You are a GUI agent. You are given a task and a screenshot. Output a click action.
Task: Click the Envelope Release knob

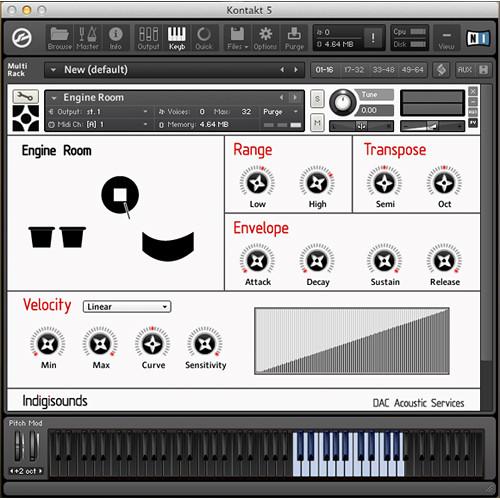pos(444,260)
